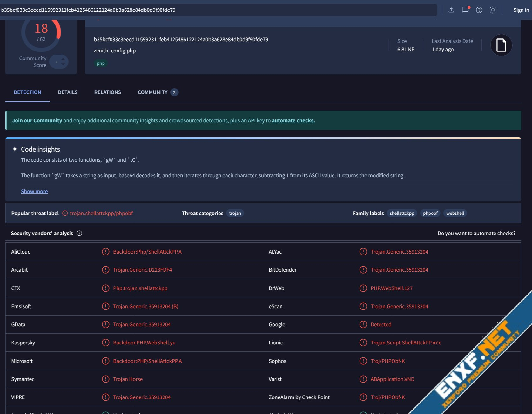Image resolution: width=532 pixels, height=414 pixels.
Task: Click the Code insights sparkle icon
Action: 15,149
